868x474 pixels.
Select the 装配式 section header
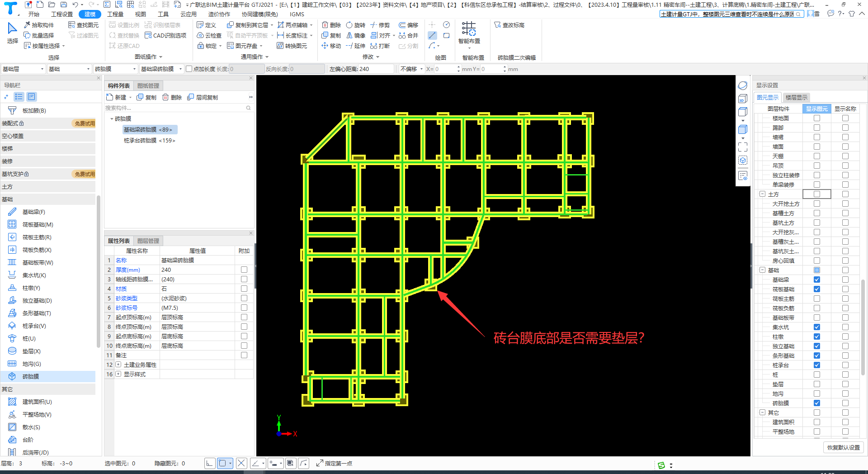coord(48,123)
